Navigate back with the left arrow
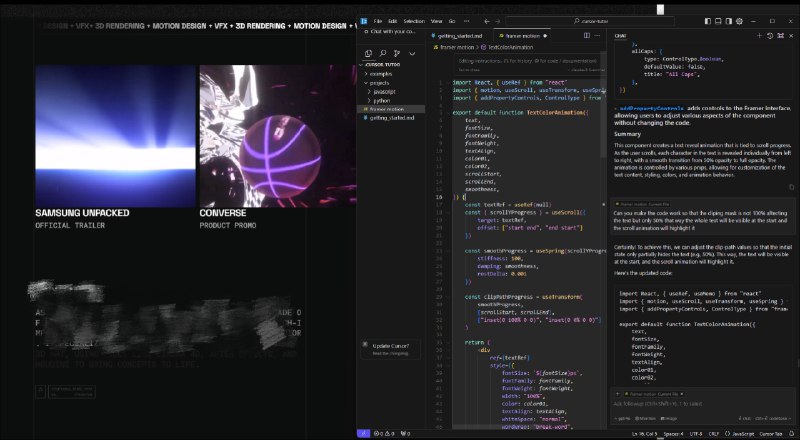 click(487, 21)
